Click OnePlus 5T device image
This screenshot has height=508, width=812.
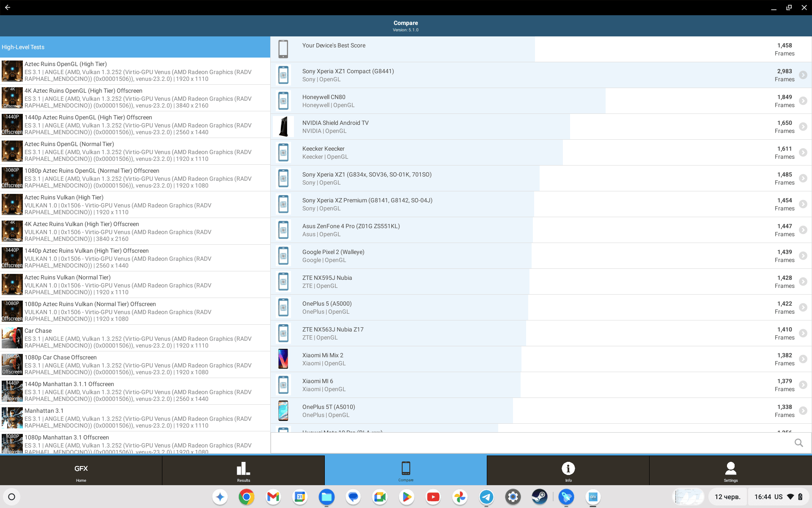[x=283, y=411]
